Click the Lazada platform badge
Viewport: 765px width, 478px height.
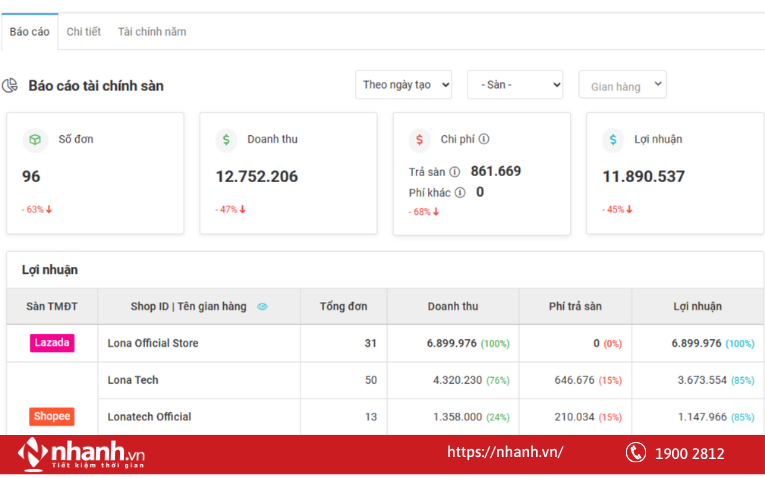coord(52,343)
